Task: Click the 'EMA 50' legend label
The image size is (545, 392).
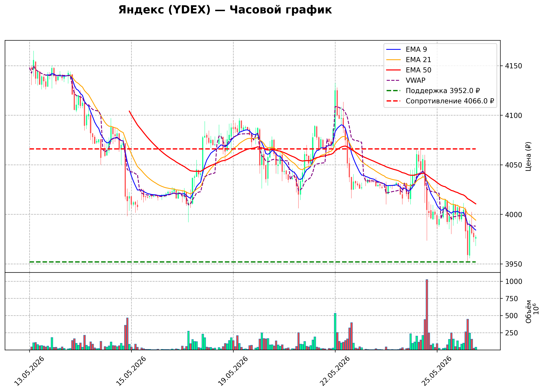Action: tap(418, 70)
